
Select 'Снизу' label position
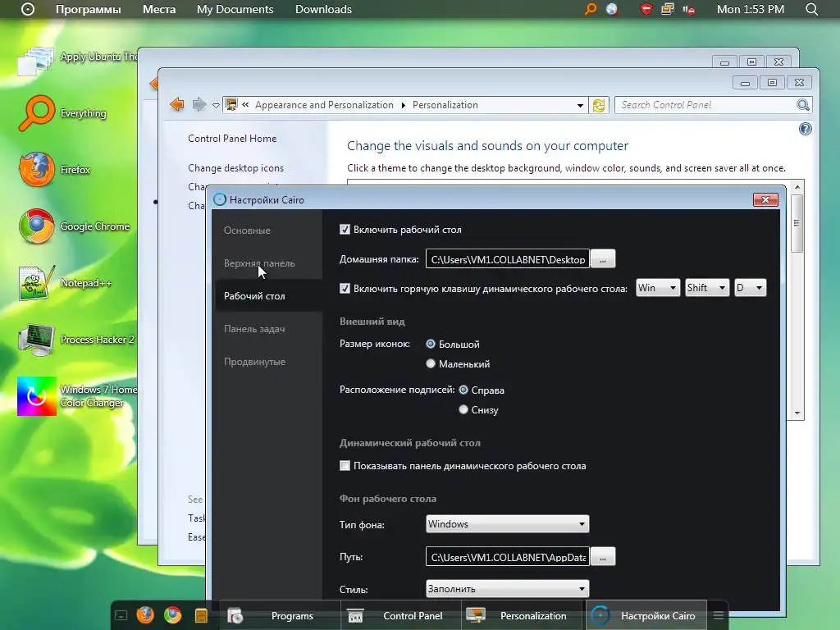click(x=463, y=409)
